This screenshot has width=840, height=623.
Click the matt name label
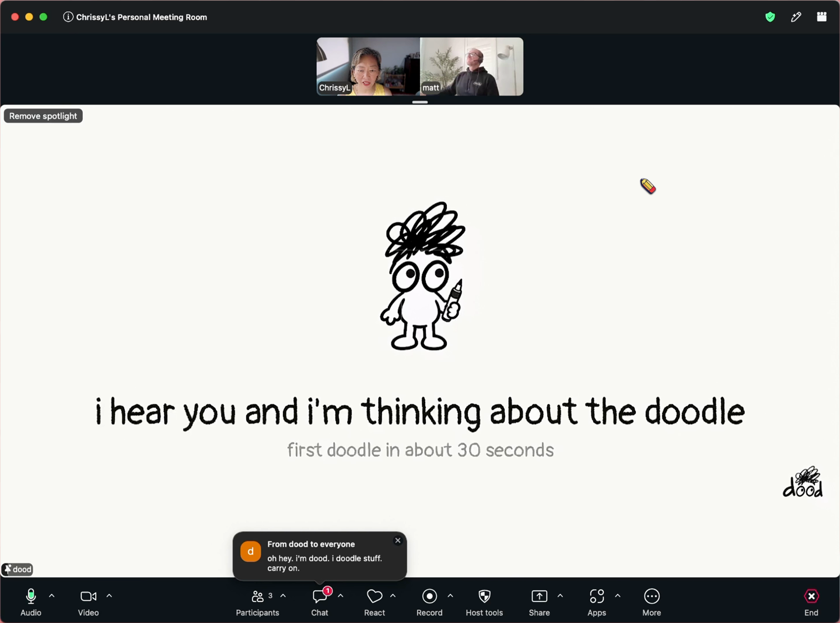(x=430, y=88)
